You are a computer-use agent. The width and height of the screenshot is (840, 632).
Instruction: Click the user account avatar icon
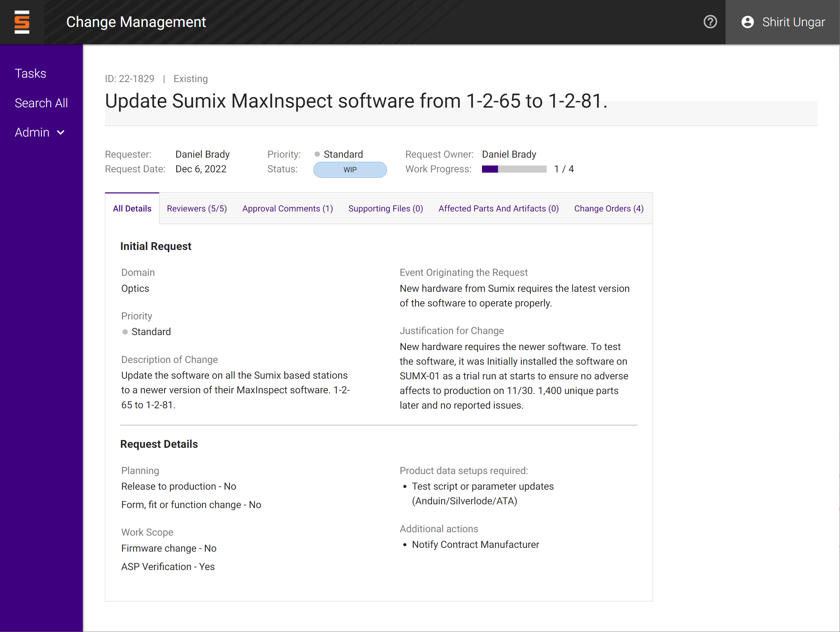point(747,22)
